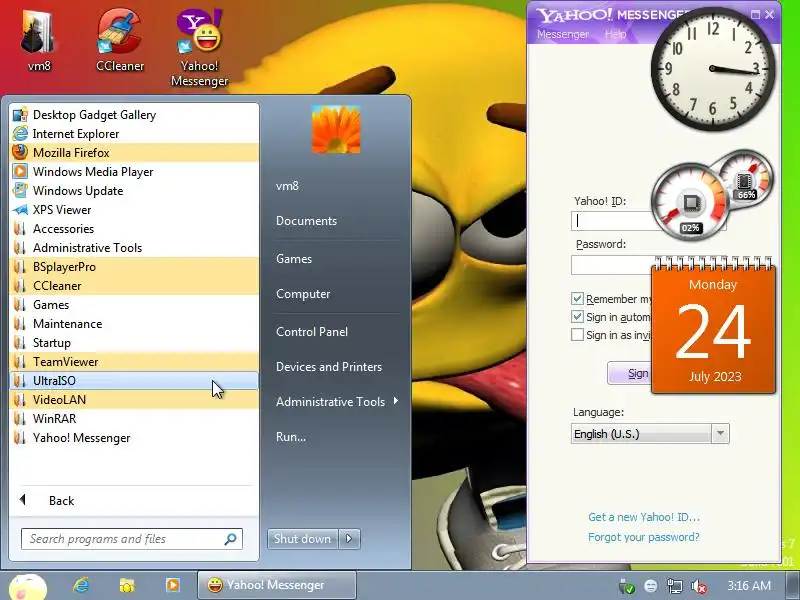Screen dimensions: 800x600
Task: Click the 3:16 AM taskbar clock
Action: click(x=748, y=586)
